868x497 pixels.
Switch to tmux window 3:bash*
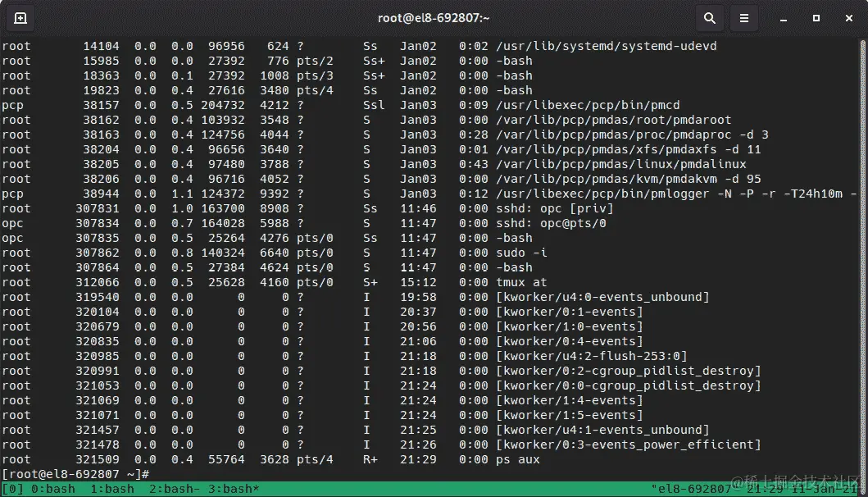(x=234, y=490)
